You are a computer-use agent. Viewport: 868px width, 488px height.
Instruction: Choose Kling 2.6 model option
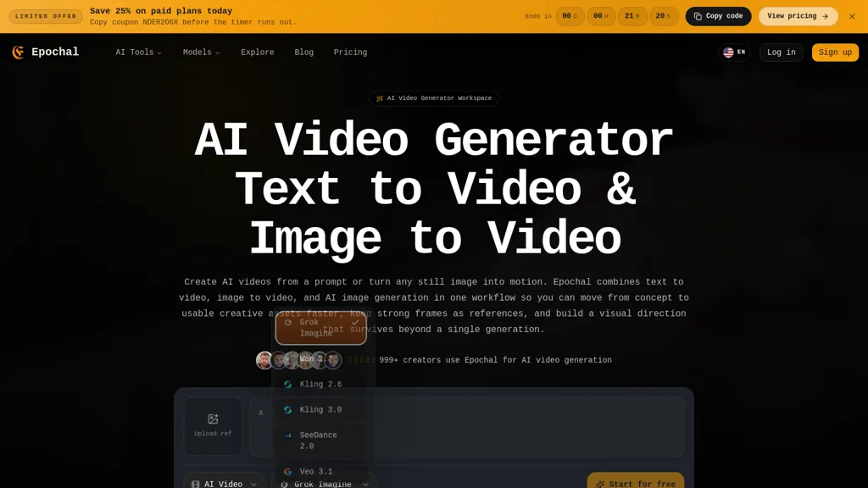321,384
